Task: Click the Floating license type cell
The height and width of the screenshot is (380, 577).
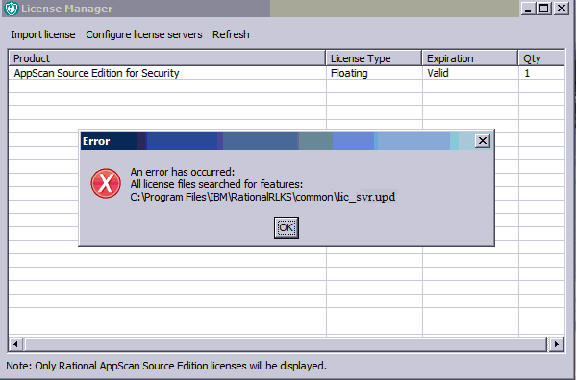Action: 374,73
